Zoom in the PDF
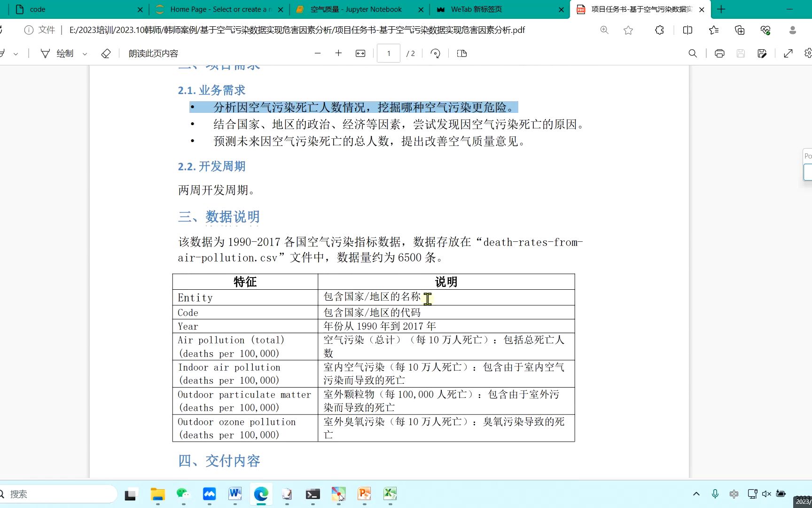The height and width of the screenshot is (508, 812). 338,54
